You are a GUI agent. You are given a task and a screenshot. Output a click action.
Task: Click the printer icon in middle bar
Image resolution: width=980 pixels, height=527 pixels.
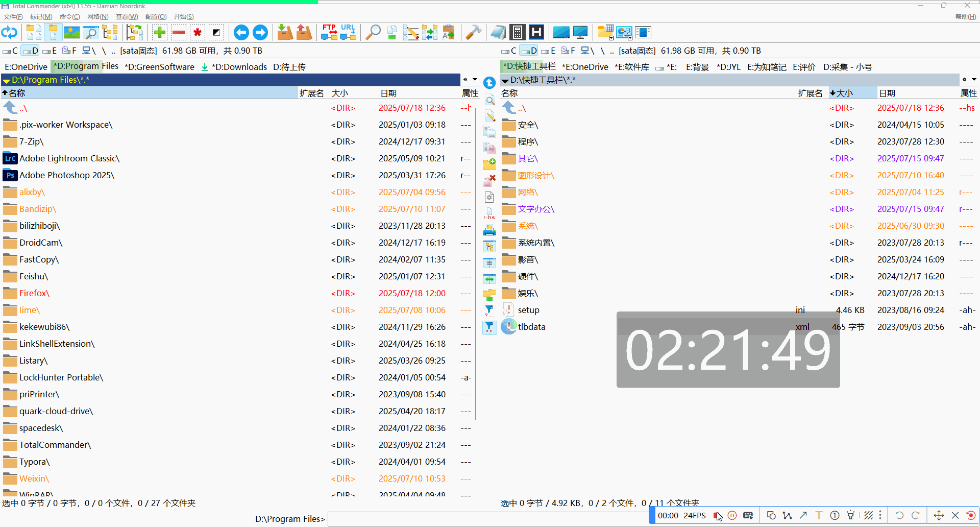[489, 230]
